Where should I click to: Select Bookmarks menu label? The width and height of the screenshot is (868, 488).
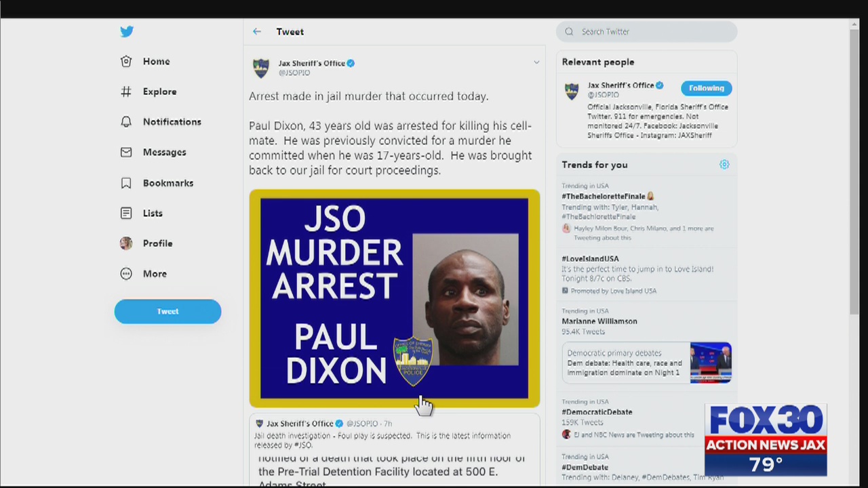168,183
